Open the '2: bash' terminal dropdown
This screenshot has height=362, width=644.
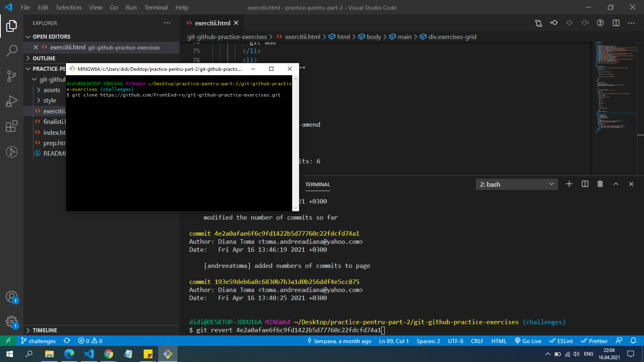[x=516, y=184]
